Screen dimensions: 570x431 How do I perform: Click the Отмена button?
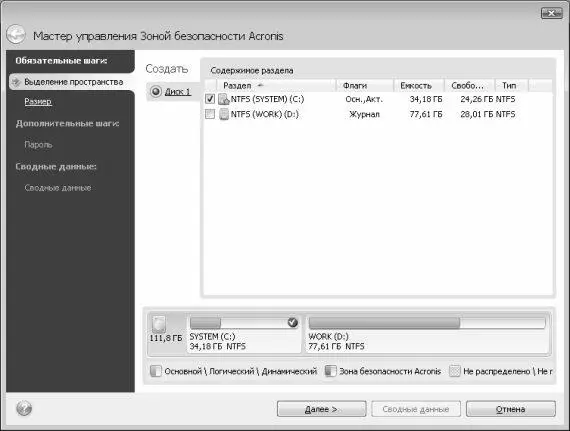tap(511, 409)
